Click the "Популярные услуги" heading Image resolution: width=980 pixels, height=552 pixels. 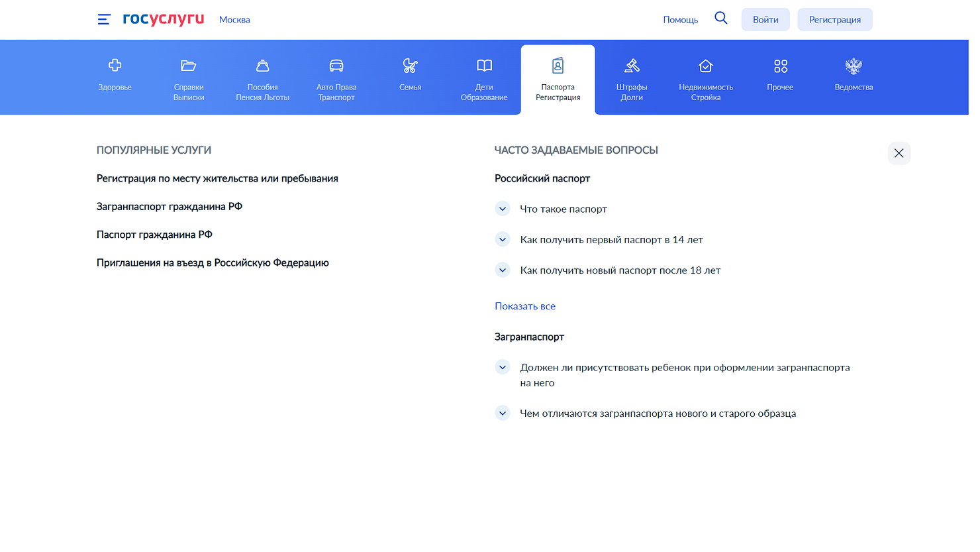pos(154,150)
